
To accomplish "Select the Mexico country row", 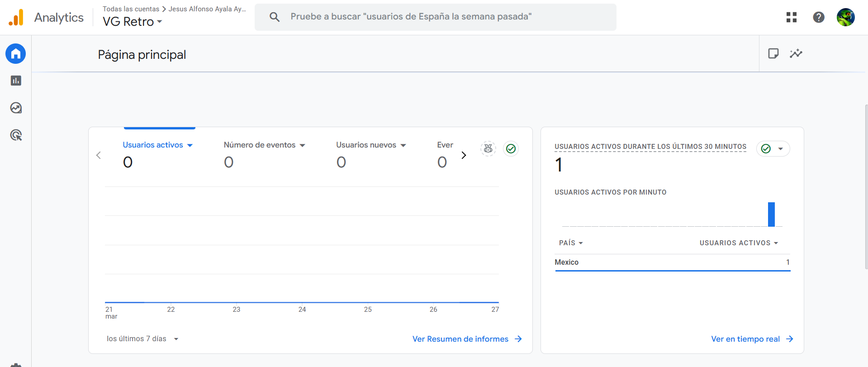I will [x=673, y=262].
